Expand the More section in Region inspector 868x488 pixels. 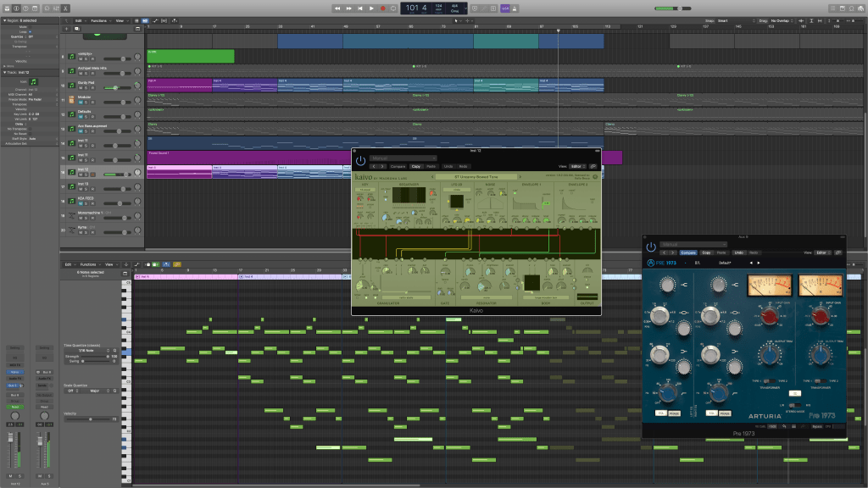point(4,66)
